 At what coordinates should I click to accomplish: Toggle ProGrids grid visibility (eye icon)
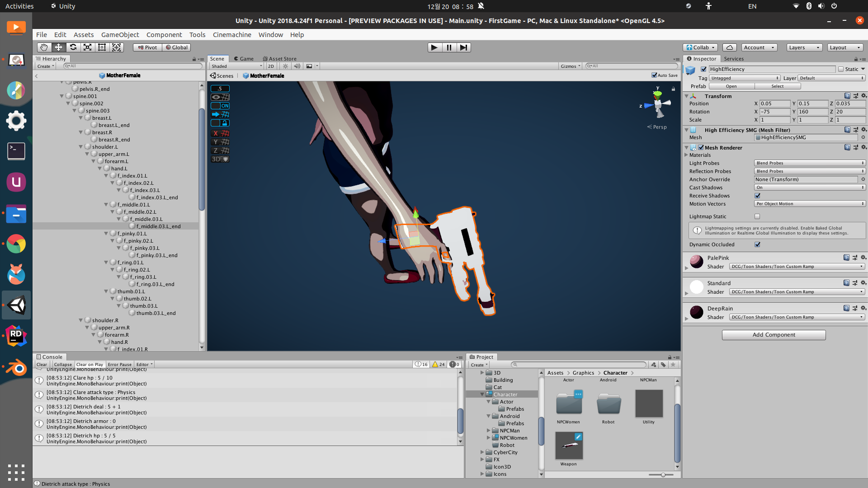[x=220, y=97]
